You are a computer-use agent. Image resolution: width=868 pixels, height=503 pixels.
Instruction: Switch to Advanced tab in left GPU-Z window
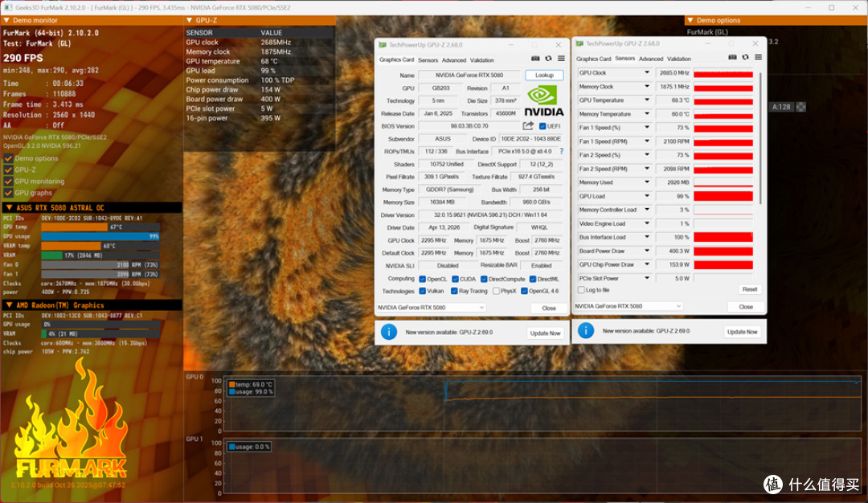click(454, 60)
